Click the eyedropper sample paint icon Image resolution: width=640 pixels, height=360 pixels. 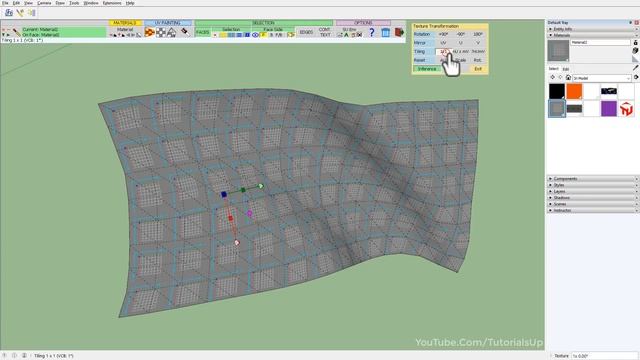click(636, 68)
